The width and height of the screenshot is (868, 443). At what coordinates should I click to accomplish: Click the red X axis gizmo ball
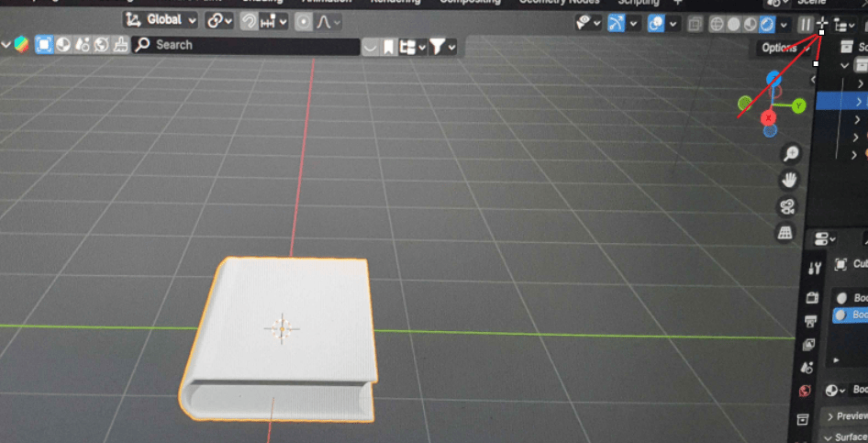(x=769, y=116)
